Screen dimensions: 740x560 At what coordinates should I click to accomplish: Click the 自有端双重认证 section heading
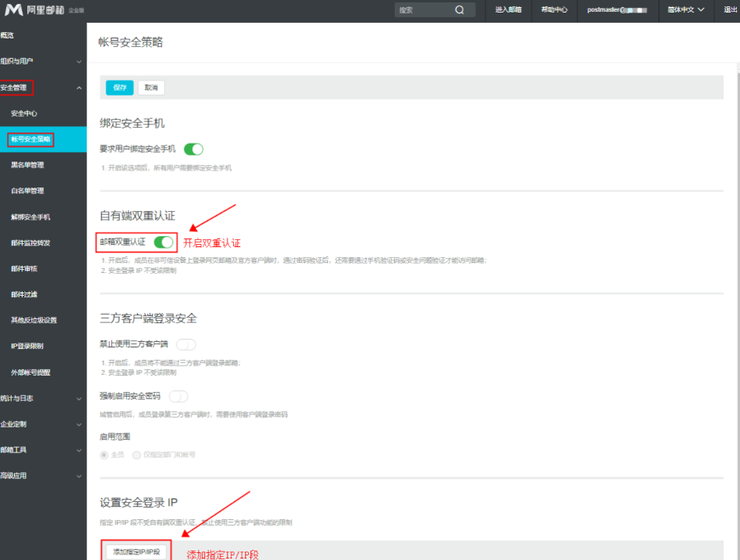(137, 216)
